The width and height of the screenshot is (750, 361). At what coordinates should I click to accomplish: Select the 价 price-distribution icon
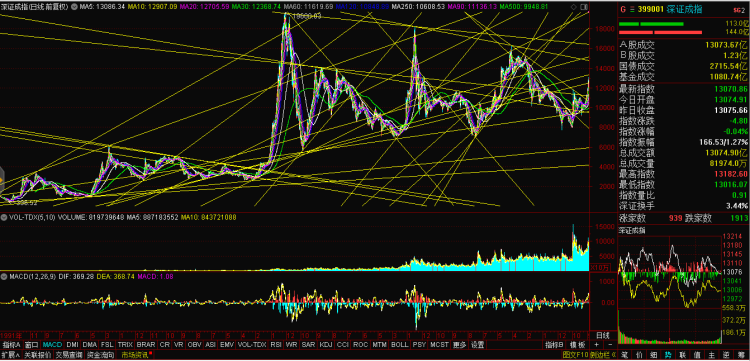(639, 355)
